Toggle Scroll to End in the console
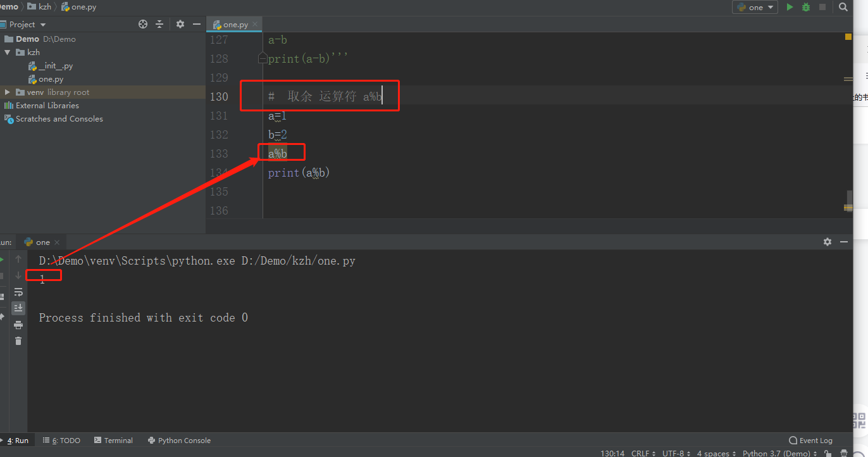The width and height of the screenshot is (868, 457). [18, 308]
